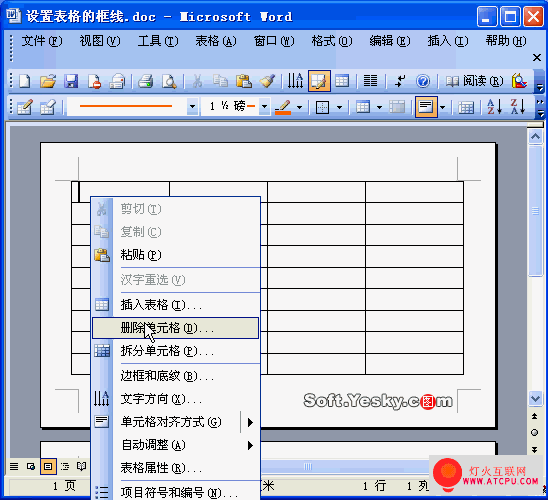This screenshot has width=548, height=500.
Task: Open the Print Preview magnifier icon
Action: [x=169, y=81]
